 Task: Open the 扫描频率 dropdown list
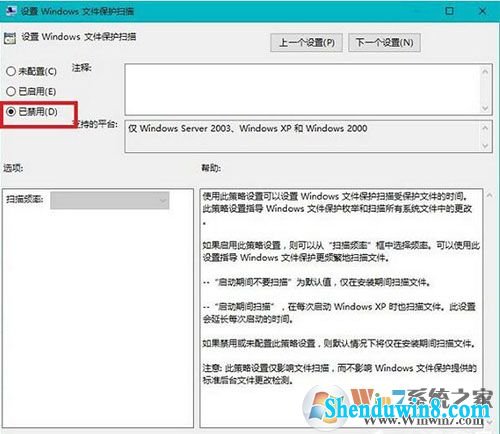click(110, 200)
